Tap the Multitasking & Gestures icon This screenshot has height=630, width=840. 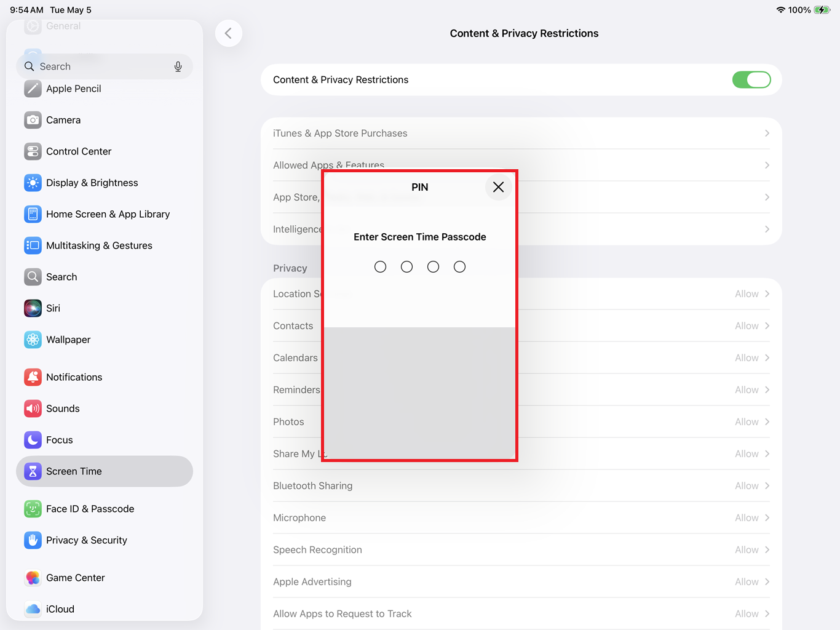click(33, 245)
